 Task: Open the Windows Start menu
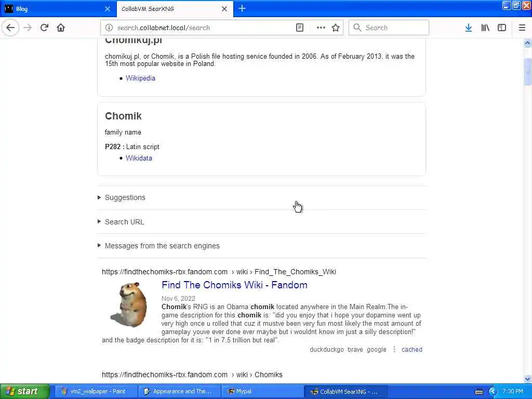[x=25, y=391]
